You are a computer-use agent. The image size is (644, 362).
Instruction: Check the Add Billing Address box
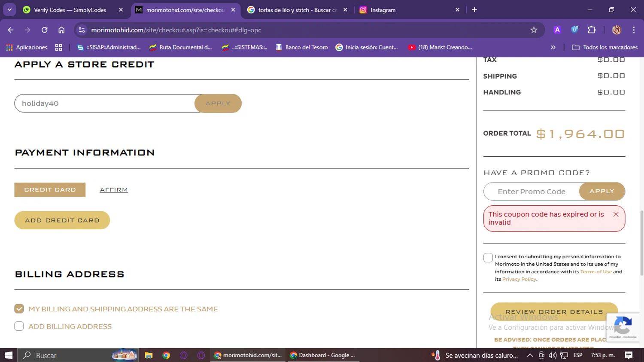pyautogui.click(x=19, y=326)
